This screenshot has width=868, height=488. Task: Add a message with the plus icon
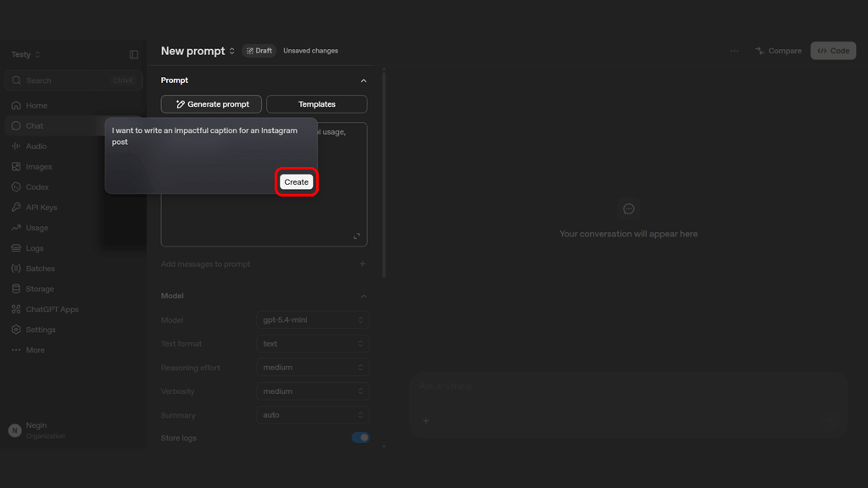pyautogui.click(x=362, y=264)
